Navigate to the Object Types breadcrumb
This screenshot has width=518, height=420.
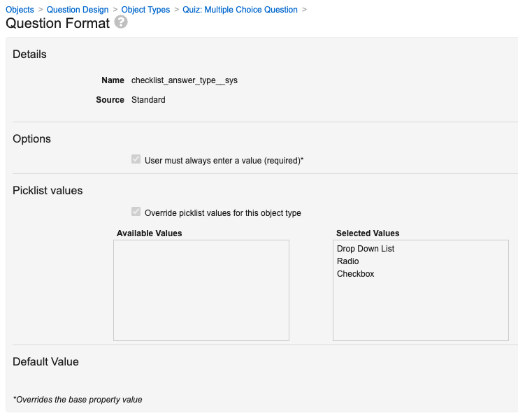point(145,10)
